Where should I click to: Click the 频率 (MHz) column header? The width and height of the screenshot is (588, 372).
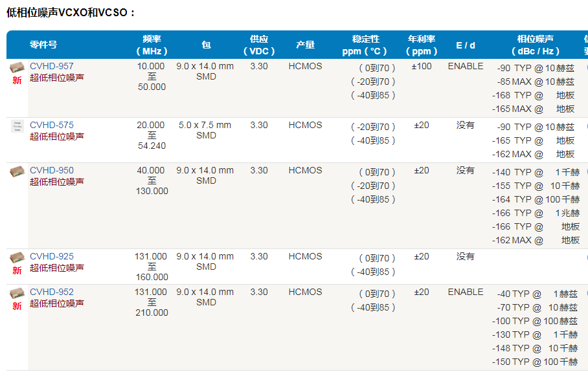pos(152,45)
